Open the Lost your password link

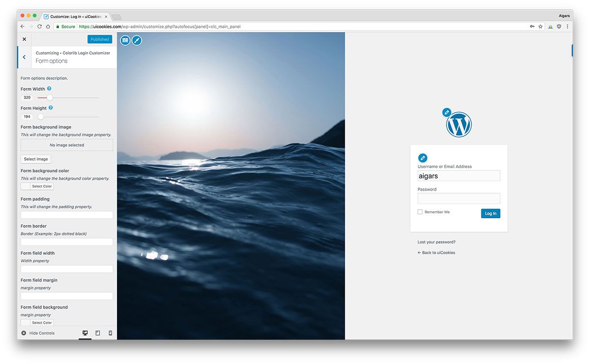point(437,242)
